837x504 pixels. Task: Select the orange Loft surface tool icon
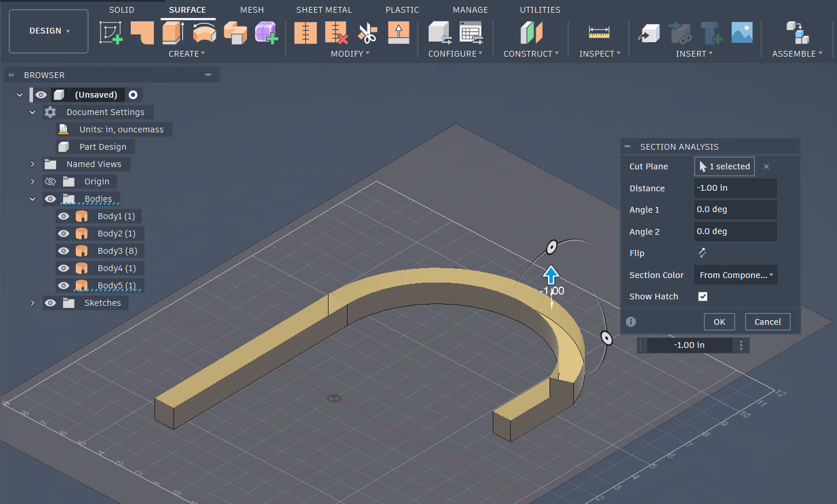tap(235, 32)
